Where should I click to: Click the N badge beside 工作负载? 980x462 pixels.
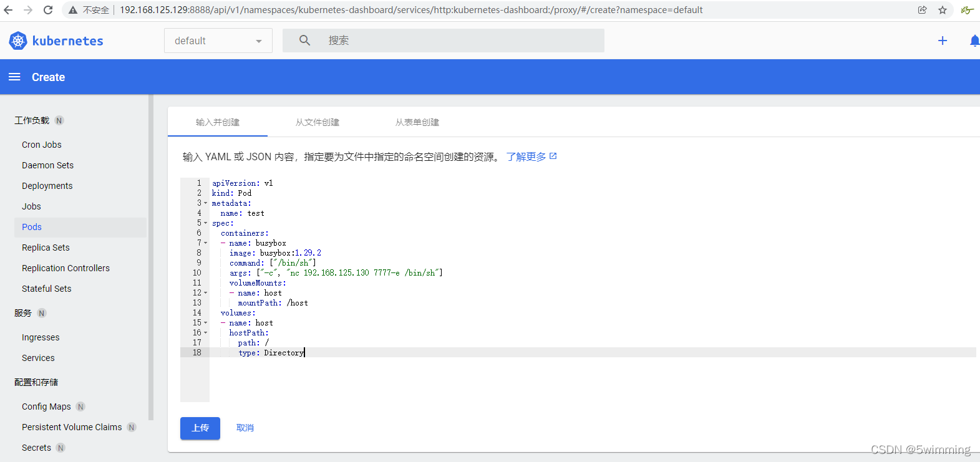click(59, 120)
